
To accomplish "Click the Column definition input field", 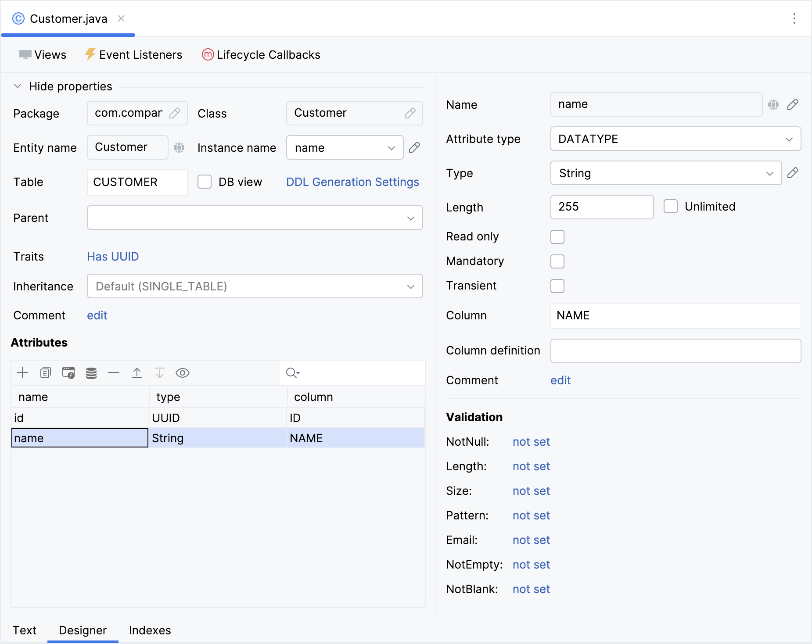I will [x=675, y=351].
